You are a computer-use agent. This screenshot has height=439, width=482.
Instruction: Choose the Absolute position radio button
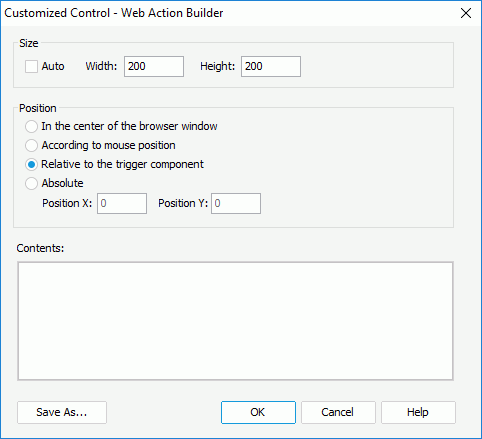pos(31,183)
